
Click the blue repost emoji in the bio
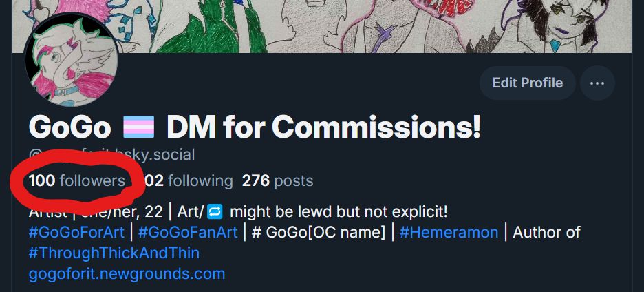(x=215, y=212)
